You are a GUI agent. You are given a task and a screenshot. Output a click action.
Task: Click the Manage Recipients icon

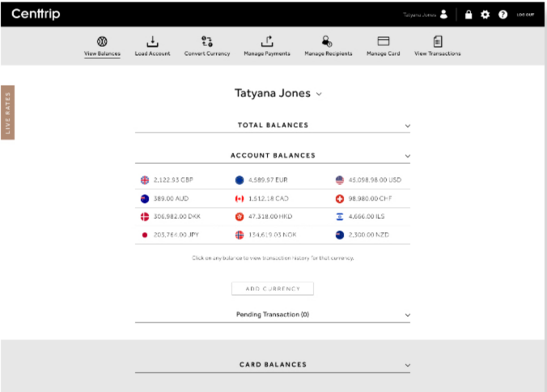[x=326, y=41]
